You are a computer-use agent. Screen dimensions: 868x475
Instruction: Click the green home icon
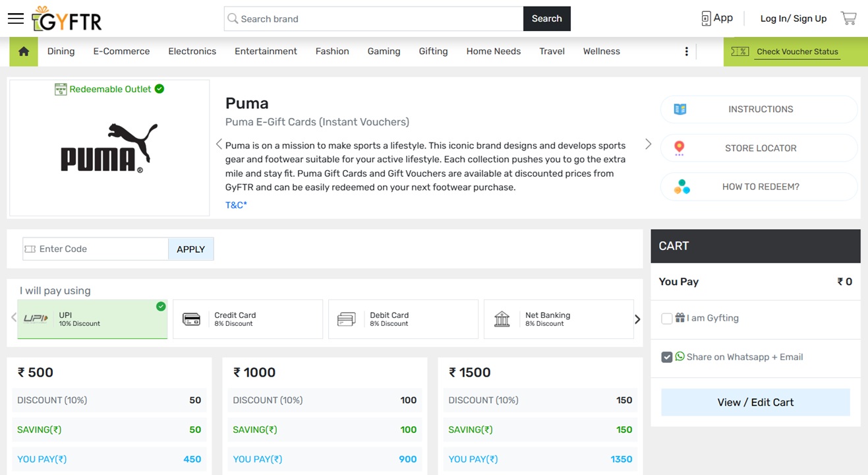(24, 51)
